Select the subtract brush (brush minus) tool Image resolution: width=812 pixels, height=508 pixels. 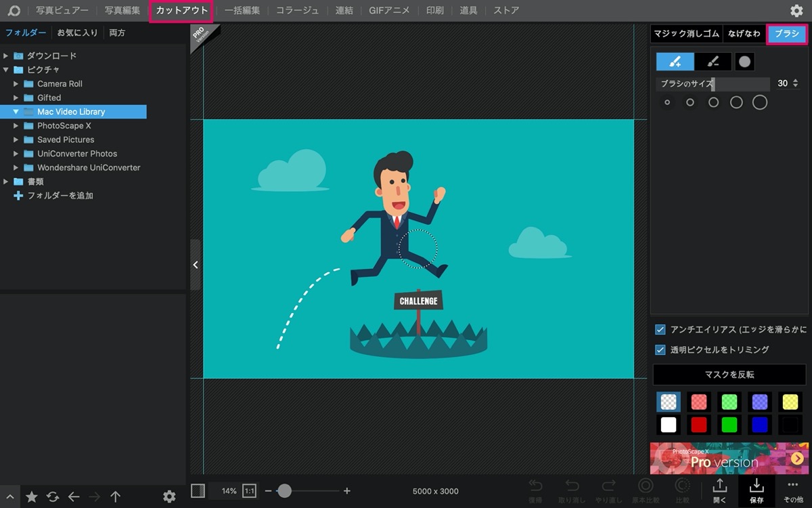[x=713, y=62]
